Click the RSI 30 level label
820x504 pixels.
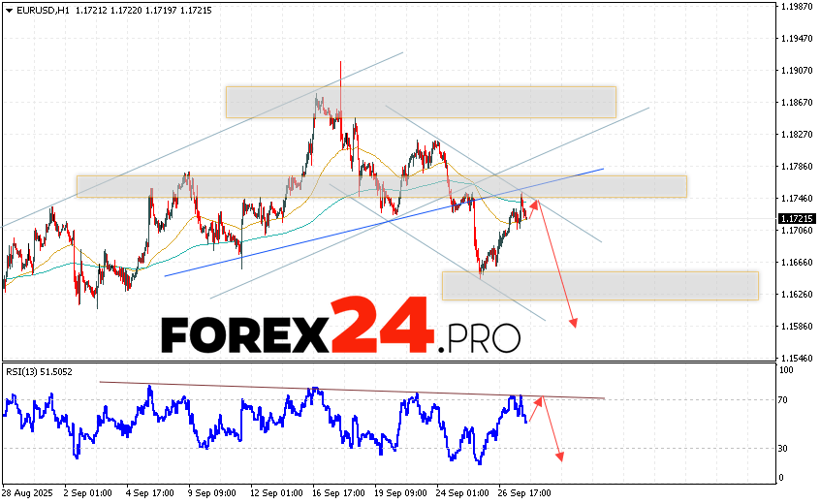[785, 448]
